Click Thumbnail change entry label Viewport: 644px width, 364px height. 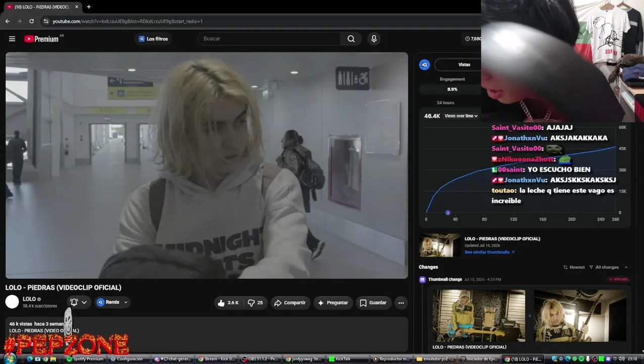[445, 280]
